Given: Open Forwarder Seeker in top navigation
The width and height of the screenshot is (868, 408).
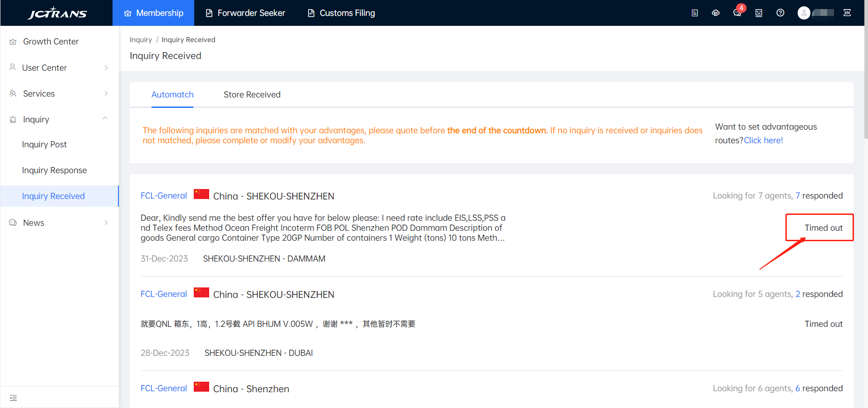Looking at the screenshot, I should 245,13.
